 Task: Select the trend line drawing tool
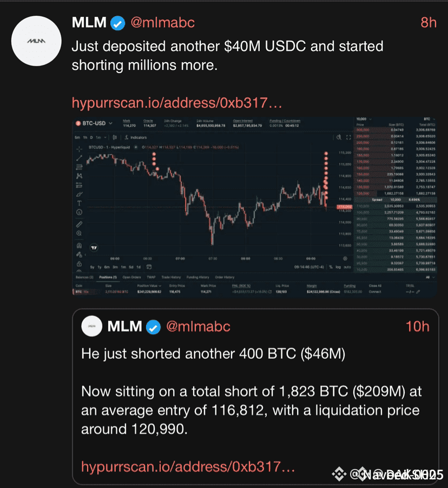pyautogui.click(x=80, y=157)
